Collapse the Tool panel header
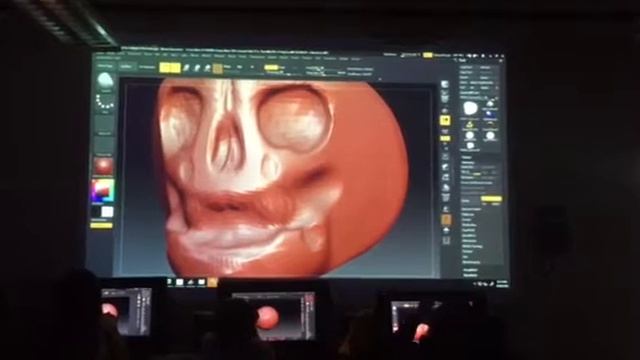Image resolution: width=640 pixels, height=360 pixels. click(463, 60)
